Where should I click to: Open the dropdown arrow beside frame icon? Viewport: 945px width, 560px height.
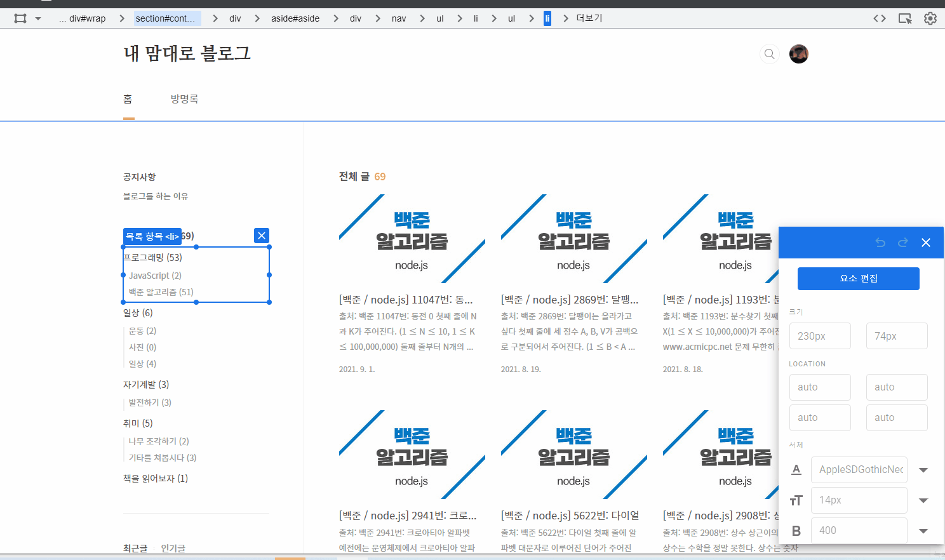(x=38, y=18)
